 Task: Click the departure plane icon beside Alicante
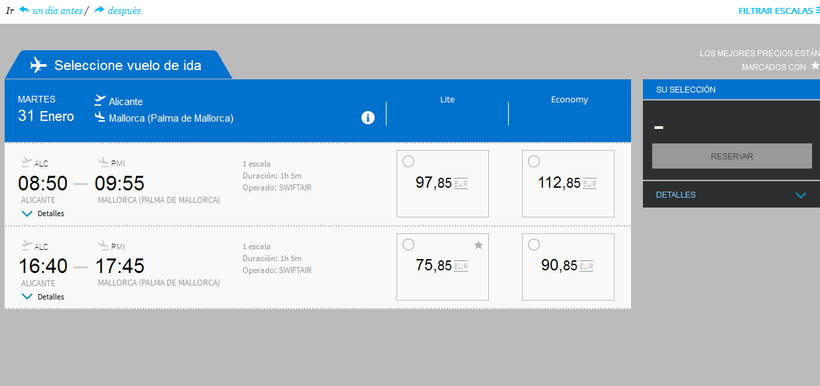(x=100, y=100)
